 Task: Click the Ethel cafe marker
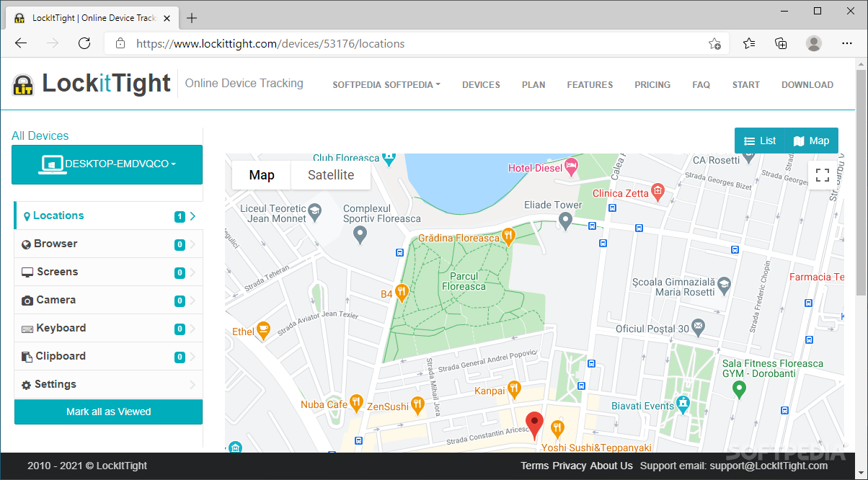click(x=263, y=329)
